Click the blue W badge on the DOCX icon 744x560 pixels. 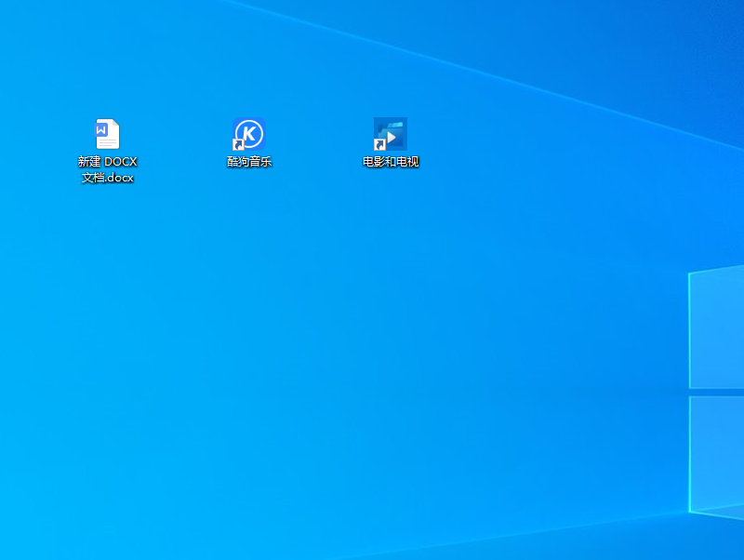[101, 130]
